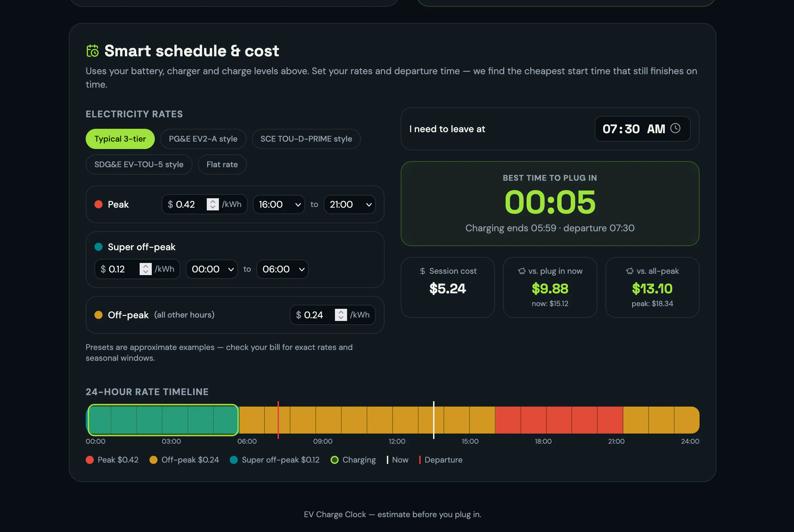
Task: Click the all-peak savings value $13.10
Action: coord(652,289)
